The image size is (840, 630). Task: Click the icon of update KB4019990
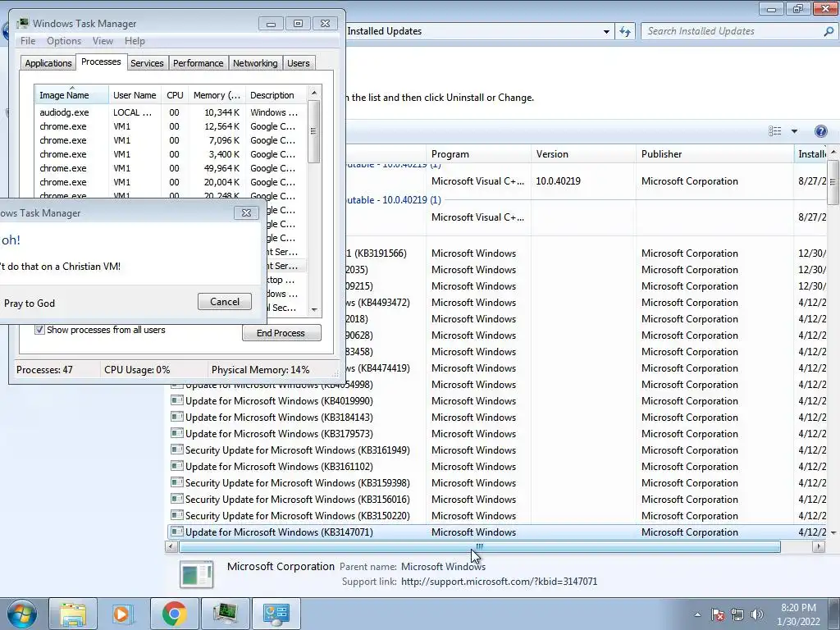177,400
